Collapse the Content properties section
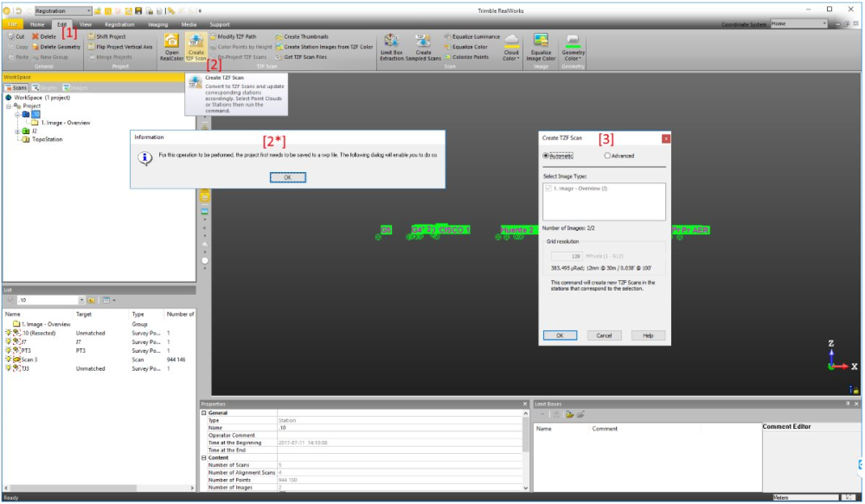Image resolution: width=865 pixels, height=504 pixels. (x=203, y=457)
